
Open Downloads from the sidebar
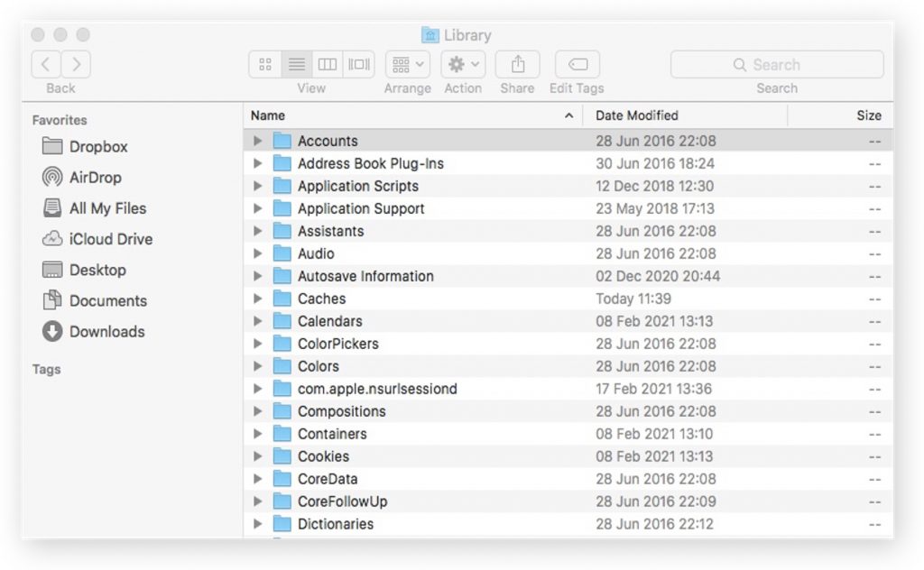click(106, 331)
